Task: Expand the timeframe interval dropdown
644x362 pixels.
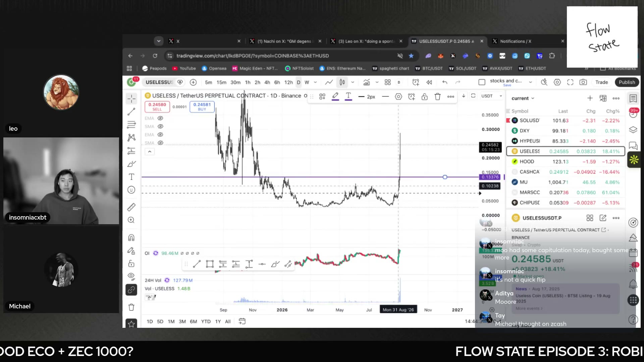Action: pyautogui.click(x=315, y=82)
